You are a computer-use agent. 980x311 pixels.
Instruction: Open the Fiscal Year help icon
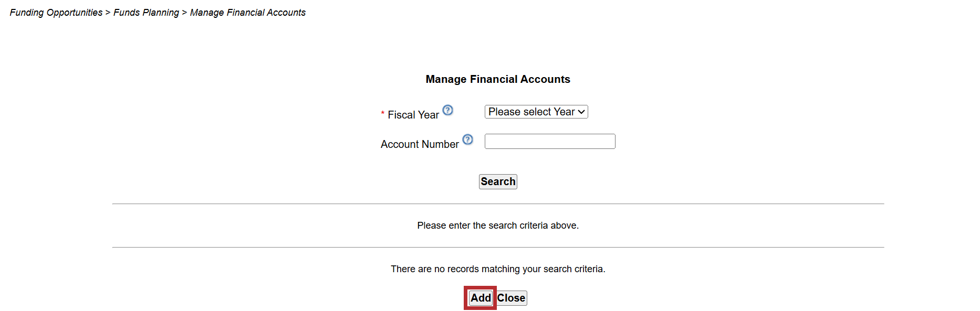[x=447, y=110]
